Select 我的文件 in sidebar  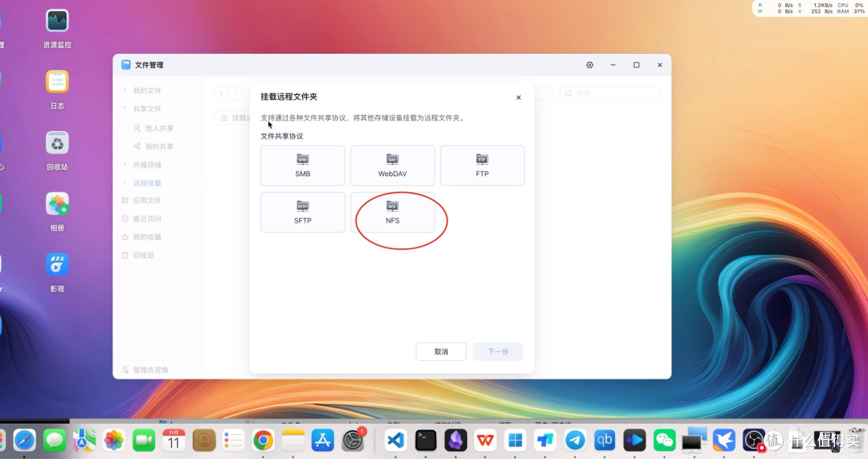147,90
